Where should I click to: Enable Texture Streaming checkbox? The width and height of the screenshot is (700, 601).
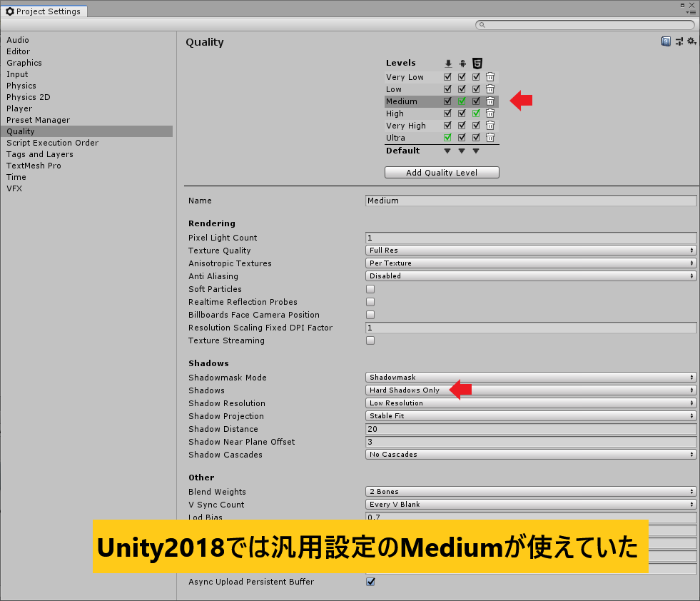(370, 340)
